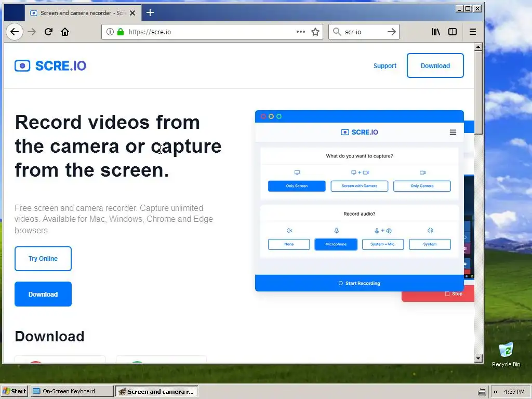Click the lower Download section heading
Viewport: 532px width, 399px height.
click(49, 336)
